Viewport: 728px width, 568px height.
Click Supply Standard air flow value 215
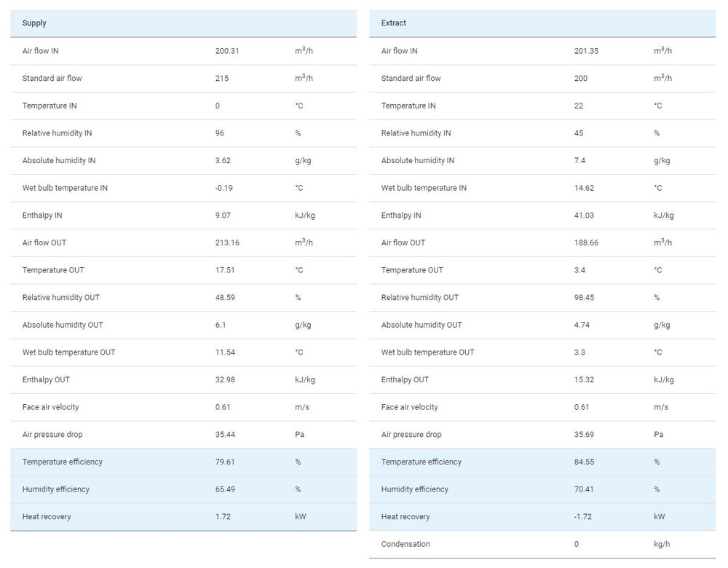coord(222,79)
